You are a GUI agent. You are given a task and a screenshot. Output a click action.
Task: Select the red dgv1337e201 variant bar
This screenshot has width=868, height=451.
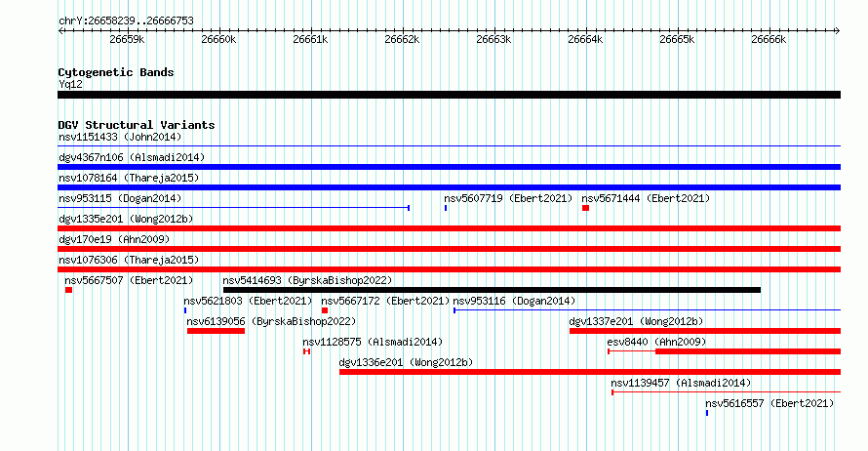705,331
